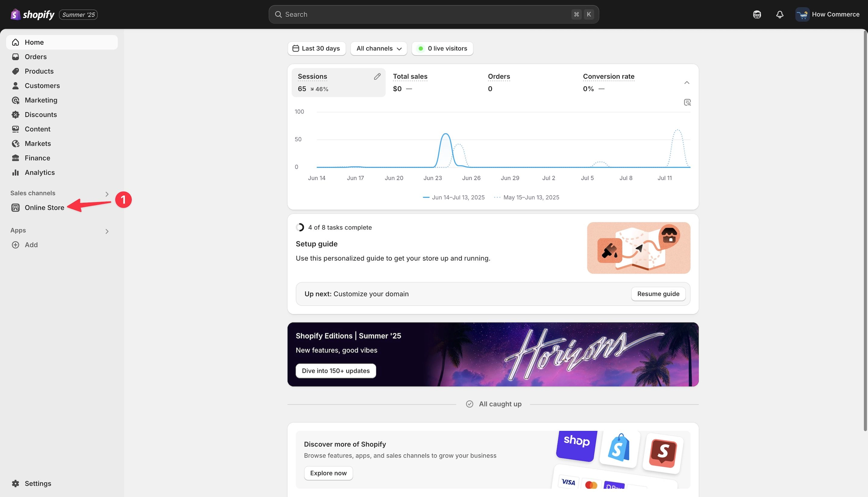Click the Explore now button

(x=328, y=473)
